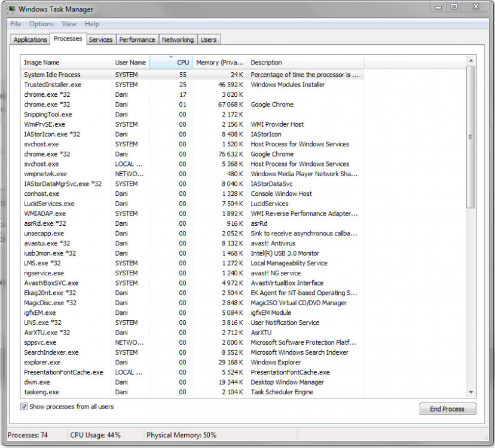The height and width of the screenshot is (448, 495).
Task: Click the Physical Memory: 50% status entry
Action: coord(182,435)
